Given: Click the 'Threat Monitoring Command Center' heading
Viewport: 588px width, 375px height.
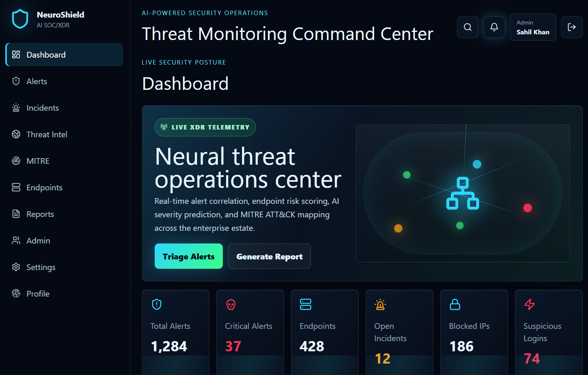Looking at the screenshot, I should tap(288, 34).
